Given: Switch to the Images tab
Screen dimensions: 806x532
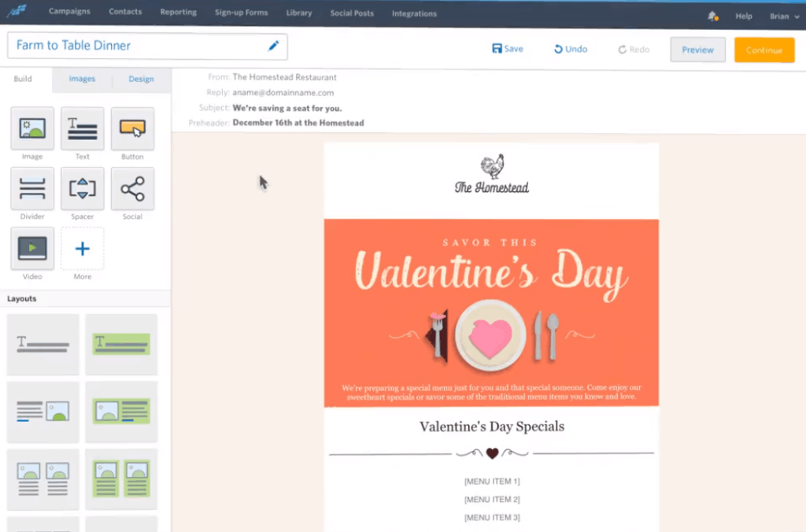Looking at the screenshot, I should 82,79.
